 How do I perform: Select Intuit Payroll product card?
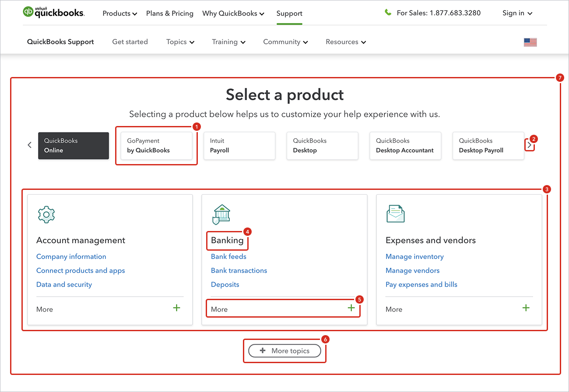[x=239, y=146]
